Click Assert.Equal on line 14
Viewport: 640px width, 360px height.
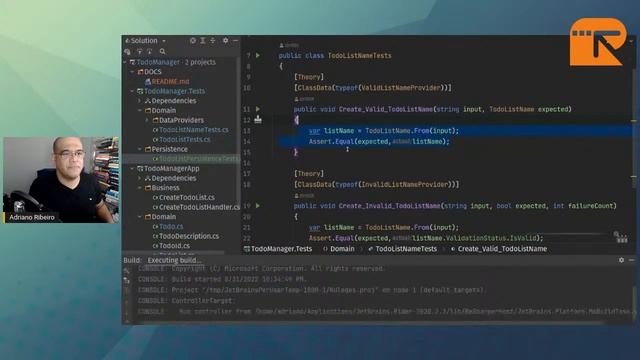[x=331, y=142]
